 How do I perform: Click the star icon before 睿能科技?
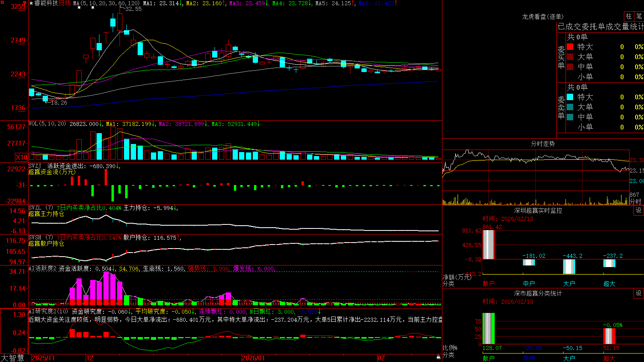tap(31, 3)
